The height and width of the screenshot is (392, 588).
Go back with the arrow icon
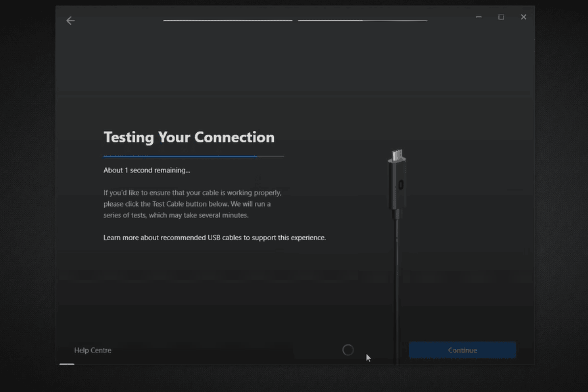click(x=71, y=21)
